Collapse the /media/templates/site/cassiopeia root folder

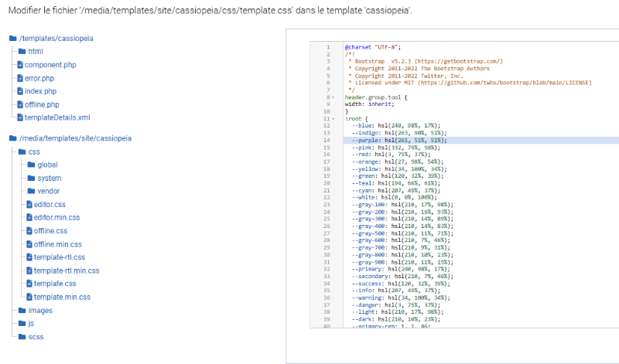[75, 138]
